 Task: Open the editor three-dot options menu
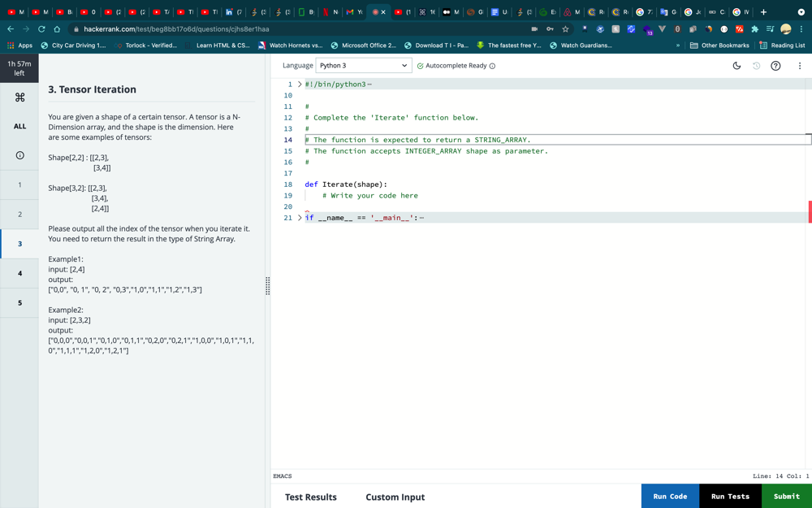coord(800,65)
